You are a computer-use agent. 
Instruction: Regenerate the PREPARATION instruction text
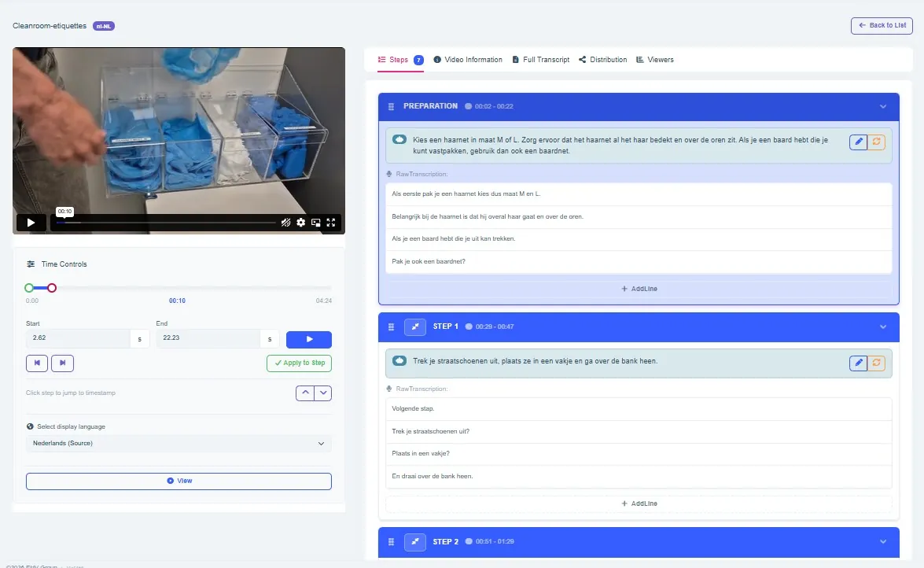(876, 142)
